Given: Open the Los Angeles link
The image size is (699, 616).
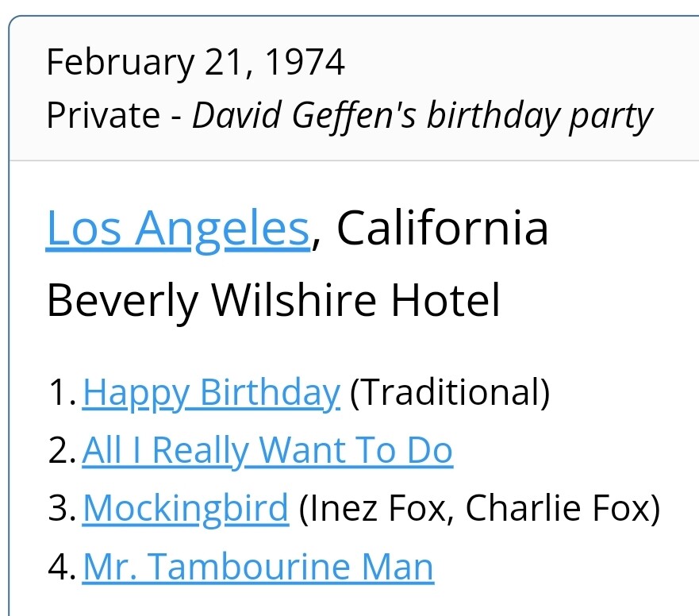Looking at the screenshot, I should pos(178,229).
